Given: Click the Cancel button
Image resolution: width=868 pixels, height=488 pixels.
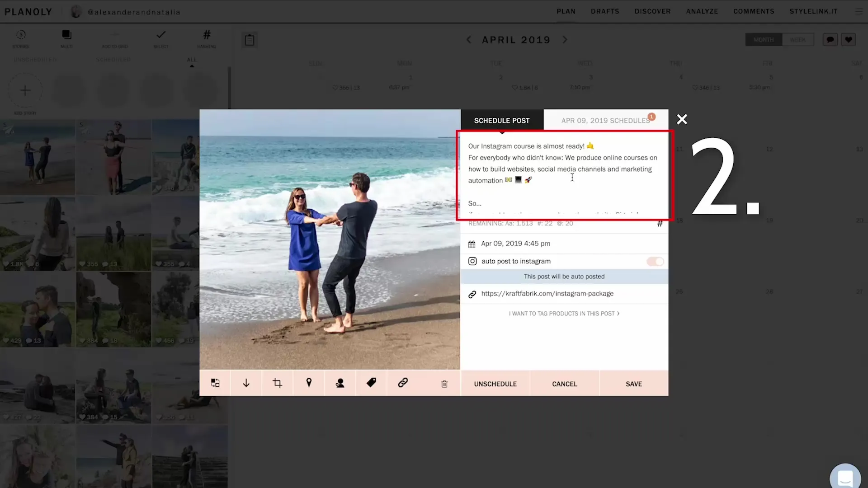Looking at the screenshot, I should click(x=565, y=384).
